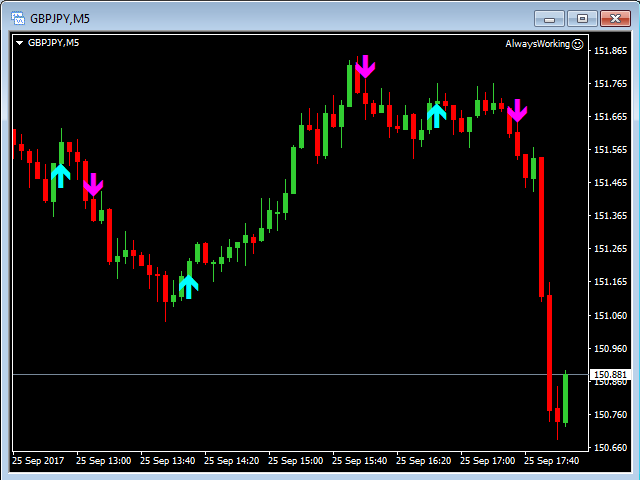Image resolution: width=640 pixels, height=480 pixels.
Task: Minimize the GBPJPY,M5 chart window
Action: [x=549, y=19]
